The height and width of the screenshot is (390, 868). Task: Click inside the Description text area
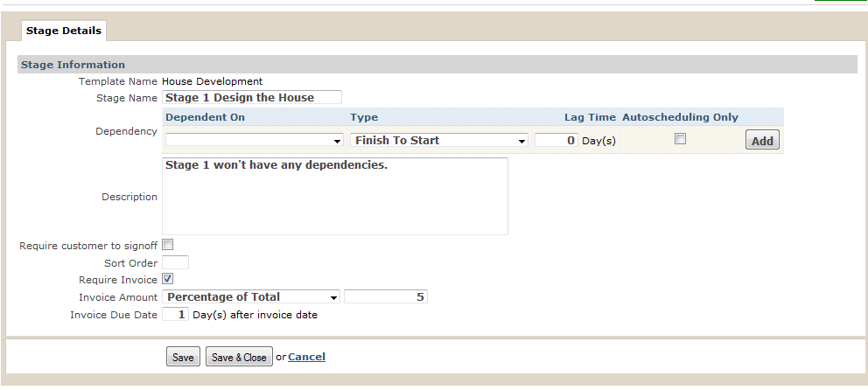tap(335, 197)
